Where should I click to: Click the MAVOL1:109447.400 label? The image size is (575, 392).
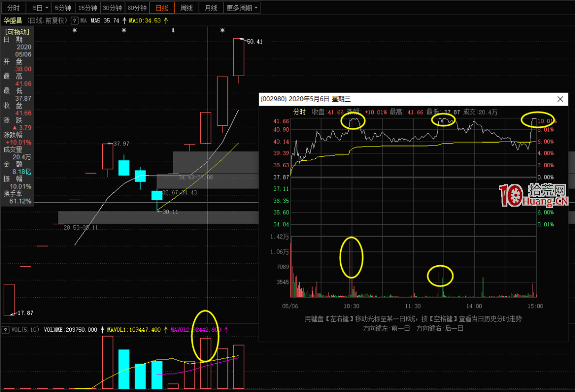point(134,330)
